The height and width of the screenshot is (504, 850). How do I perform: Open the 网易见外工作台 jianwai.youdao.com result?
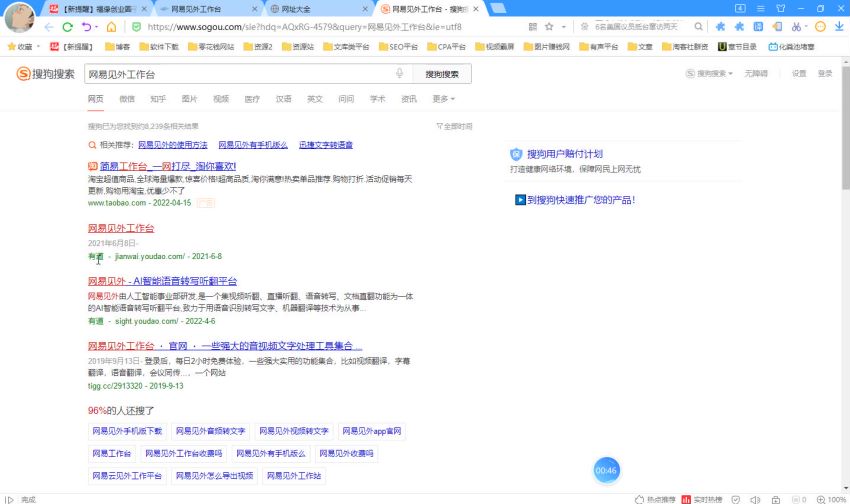click(x=121, y=228)
